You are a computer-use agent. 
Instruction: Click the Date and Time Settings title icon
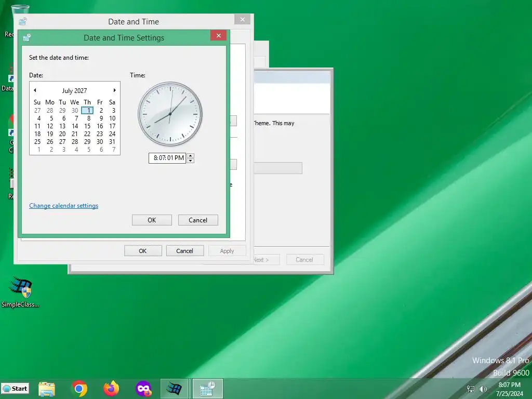(27, 37)
